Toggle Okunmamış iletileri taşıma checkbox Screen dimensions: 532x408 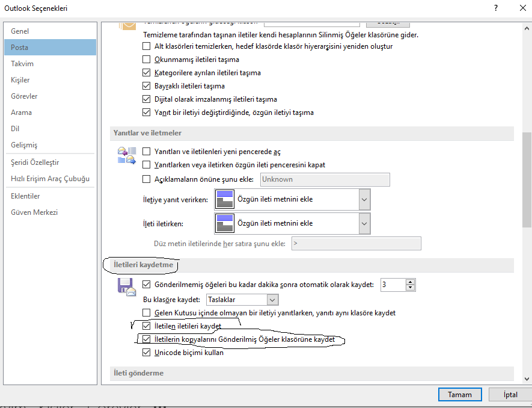pyautogui.click(x=146, y=60)
